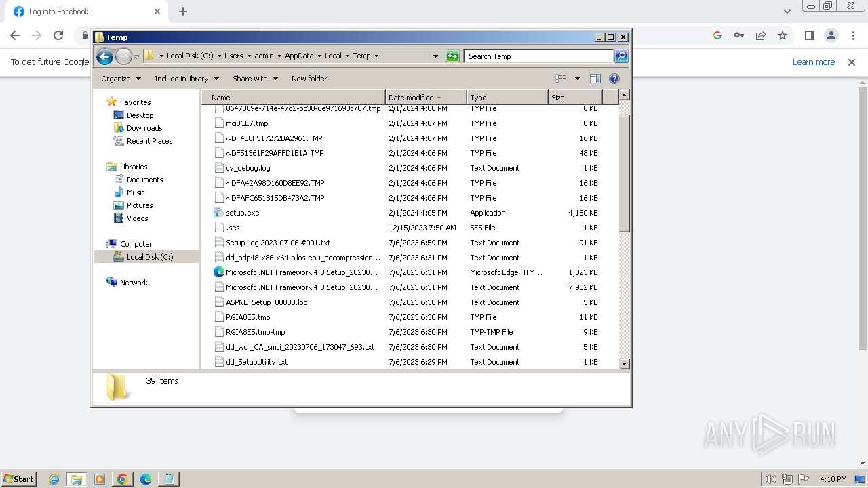Screen dimensions: 868x488
Task: Create a New folder
Action: [309, 79]
